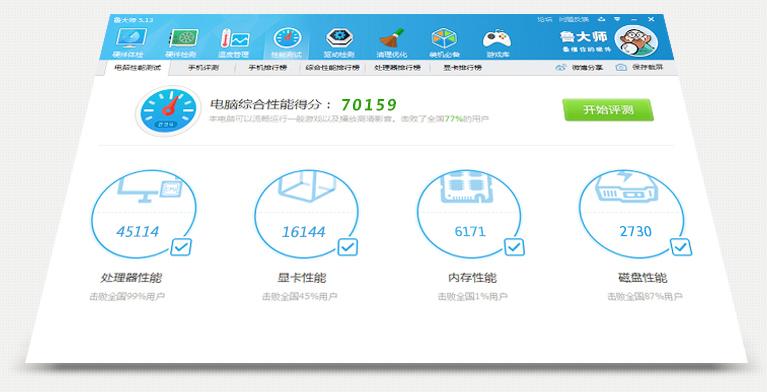
Task: Click the 内存性能 label
Action: tap(472, 278)
